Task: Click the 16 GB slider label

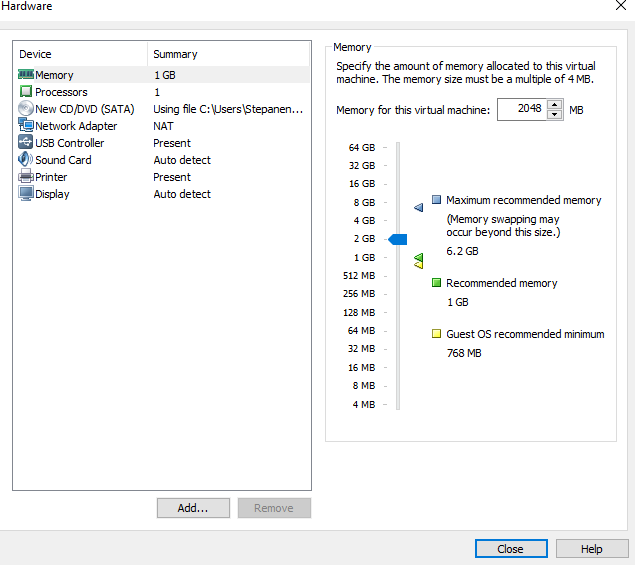Action: pos(362,183)
